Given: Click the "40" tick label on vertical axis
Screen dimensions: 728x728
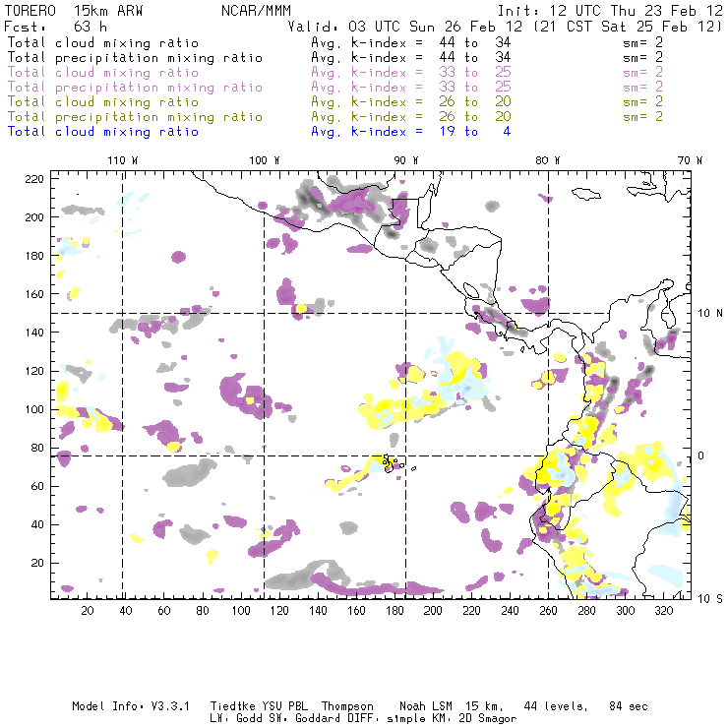Looking at the screenshot, I should (37, 524).
